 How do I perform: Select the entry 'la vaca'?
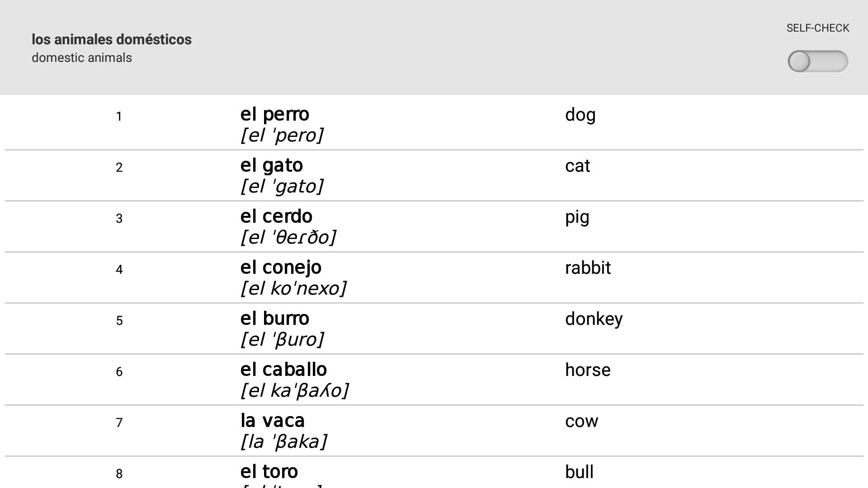click(x=273, y=421)
